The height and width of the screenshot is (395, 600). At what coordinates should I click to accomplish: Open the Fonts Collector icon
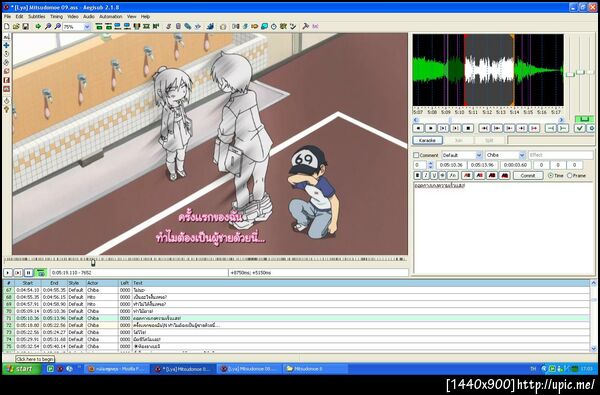[x=197, y=26]
